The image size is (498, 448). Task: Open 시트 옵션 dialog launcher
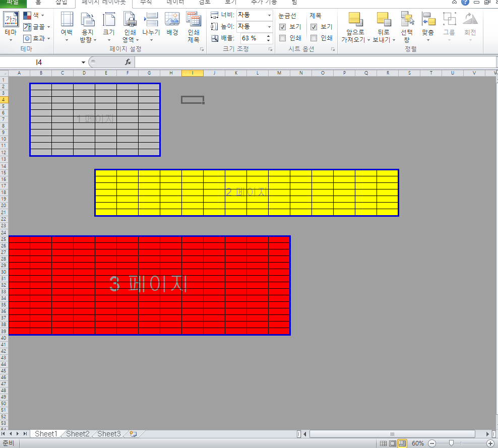coord(333,49)
